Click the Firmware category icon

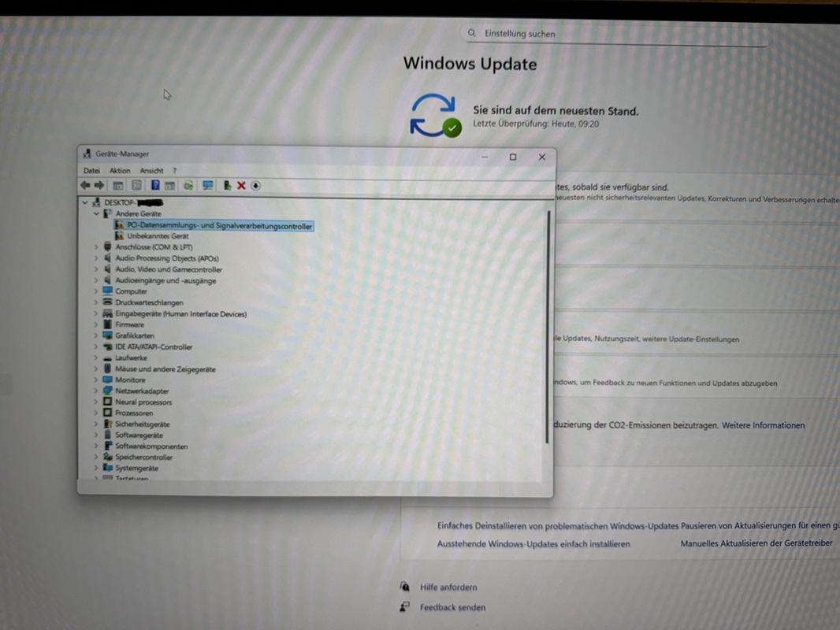coord(108,324)
